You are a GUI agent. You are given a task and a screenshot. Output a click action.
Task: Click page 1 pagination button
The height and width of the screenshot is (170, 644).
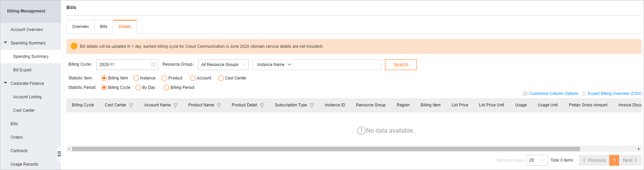tap(614, 160)
